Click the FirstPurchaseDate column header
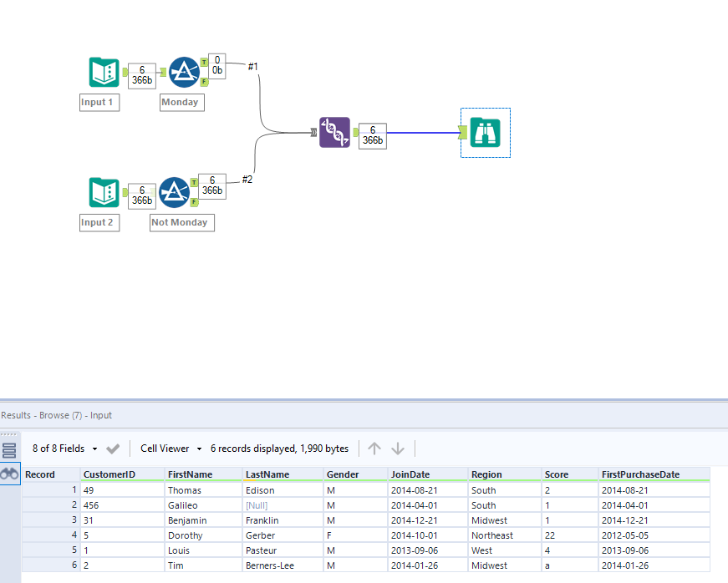Viewport: 728px width, 583px height. 654,474
